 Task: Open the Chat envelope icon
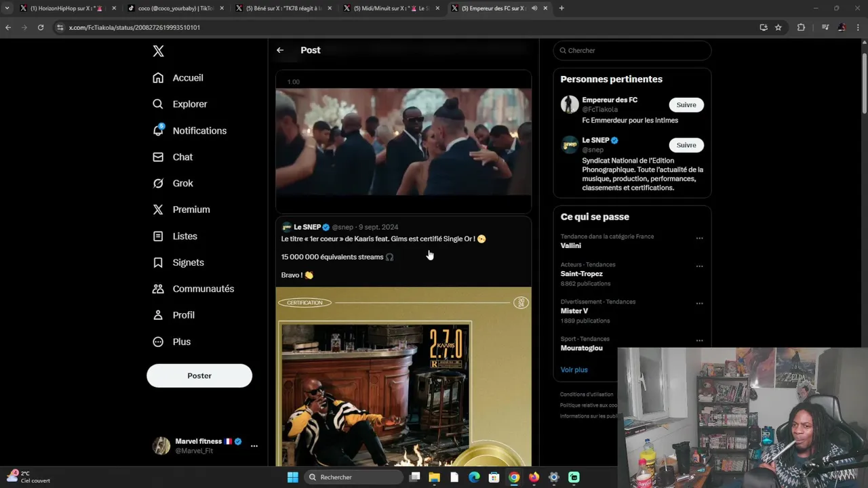coord(158,157)
